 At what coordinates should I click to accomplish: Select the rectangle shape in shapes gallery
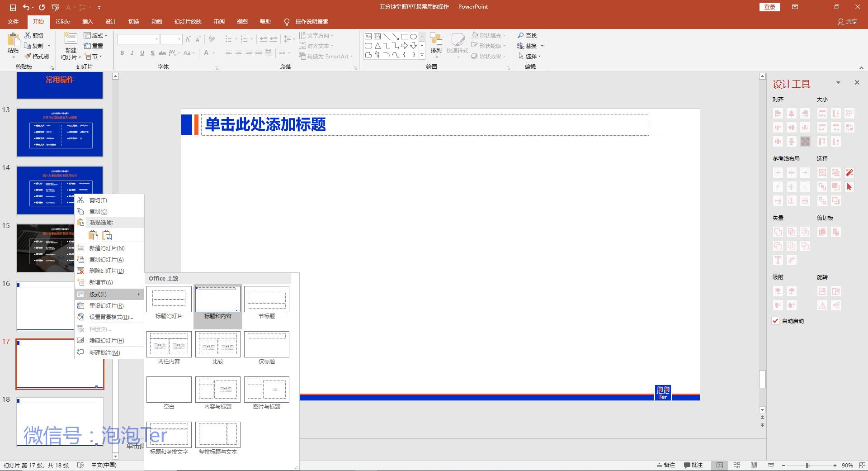point(404,37)
